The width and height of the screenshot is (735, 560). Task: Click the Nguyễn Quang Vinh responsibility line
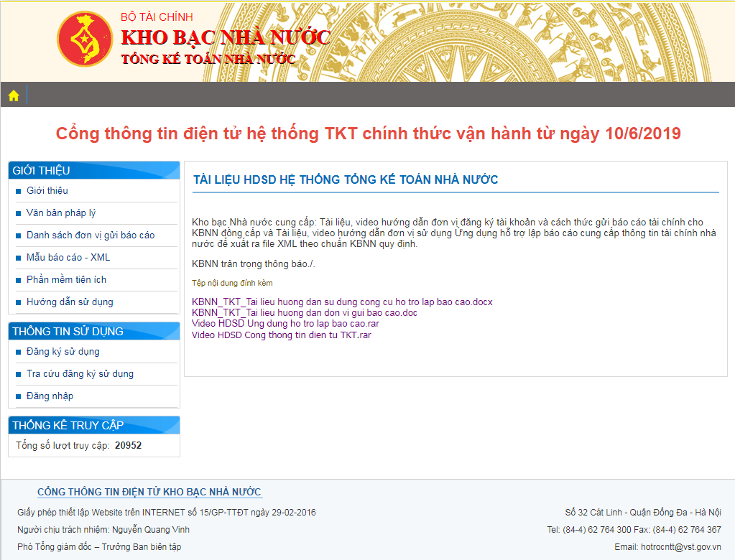coord(103,530)
